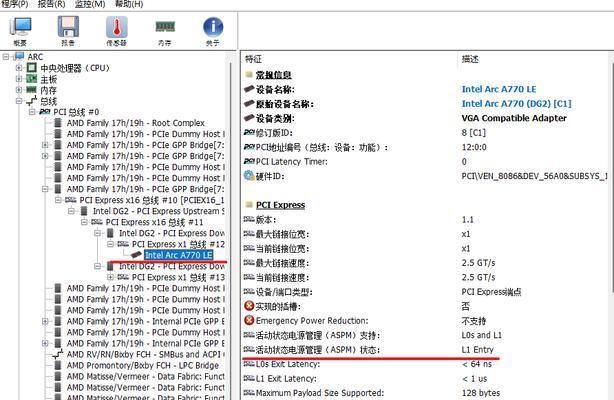Click slot icon beside PCI Express x16 总线 #10
614x400 pixels.
(x=70, y=200)
